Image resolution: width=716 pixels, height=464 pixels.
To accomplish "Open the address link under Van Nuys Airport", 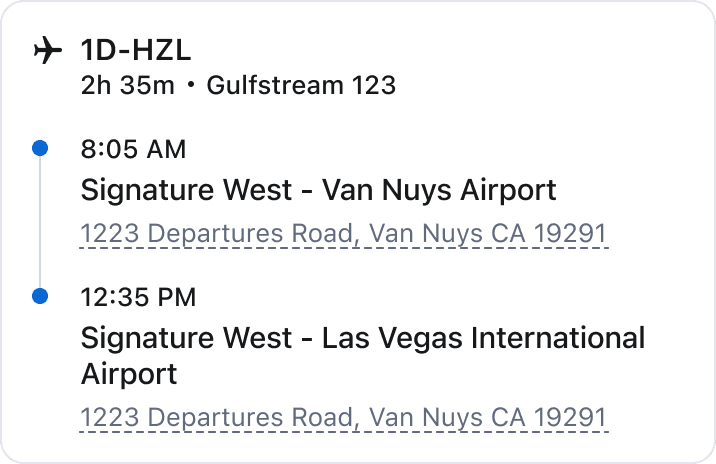I will pos(343,234).
